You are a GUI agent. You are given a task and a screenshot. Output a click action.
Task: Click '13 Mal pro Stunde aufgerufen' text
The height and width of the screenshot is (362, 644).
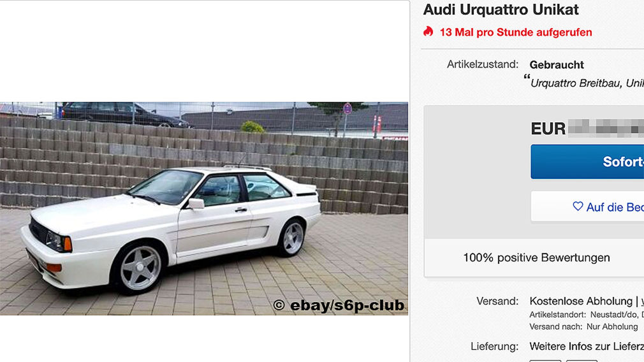516,33
